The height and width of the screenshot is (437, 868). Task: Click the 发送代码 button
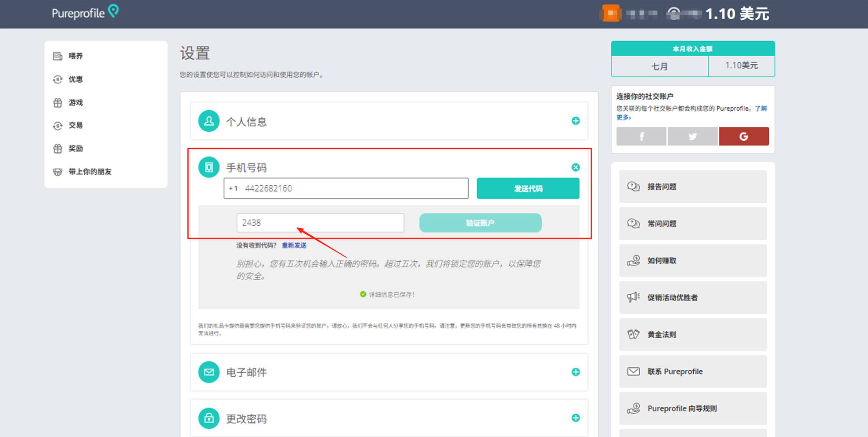528,188
